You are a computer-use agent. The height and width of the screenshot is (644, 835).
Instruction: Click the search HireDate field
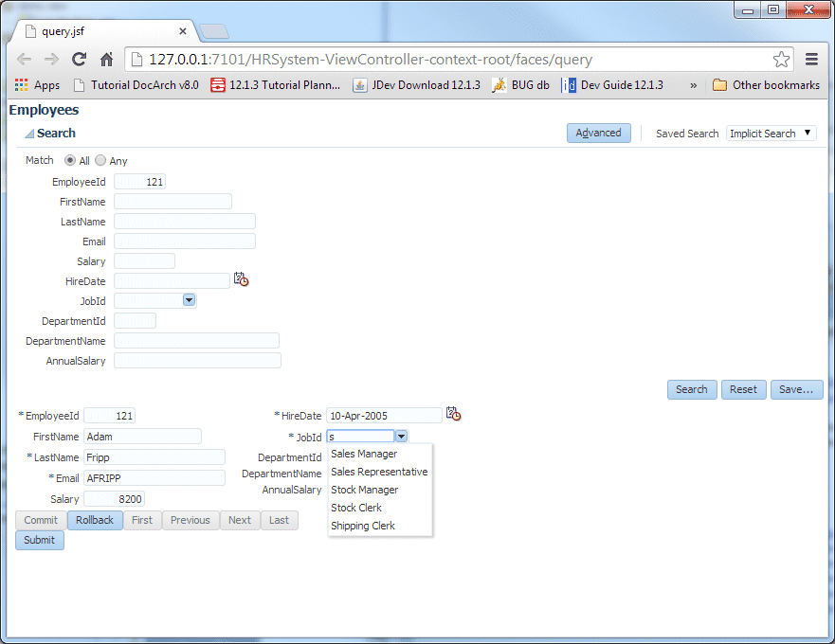coord(172,281)
